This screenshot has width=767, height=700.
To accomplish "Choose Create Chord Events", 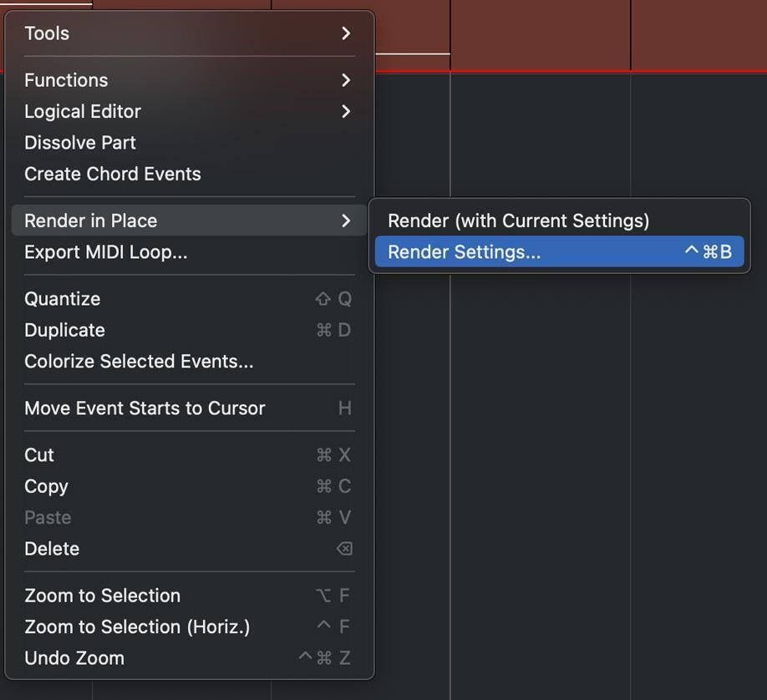I will click(190, 174).
